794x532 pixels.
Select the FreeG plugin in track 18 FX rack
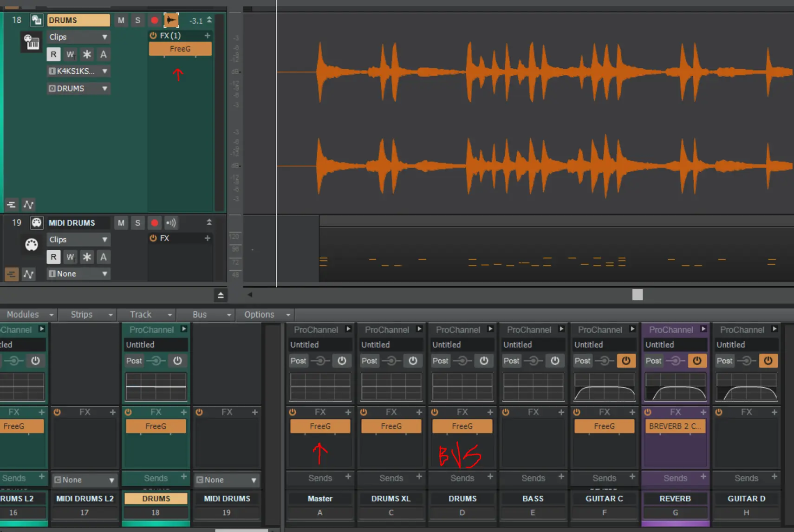click(180, 49)
